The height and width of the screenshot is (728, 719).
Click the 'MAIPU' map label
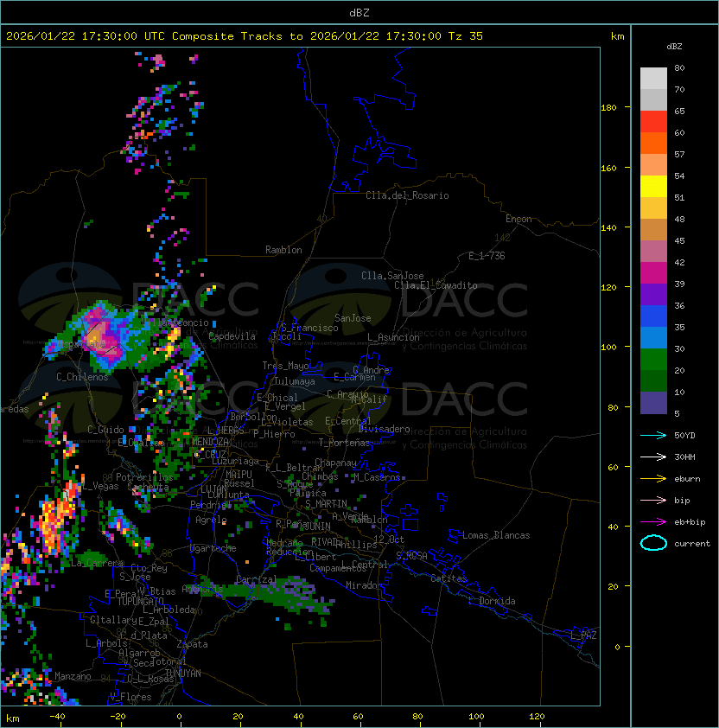tap(239, 475)
